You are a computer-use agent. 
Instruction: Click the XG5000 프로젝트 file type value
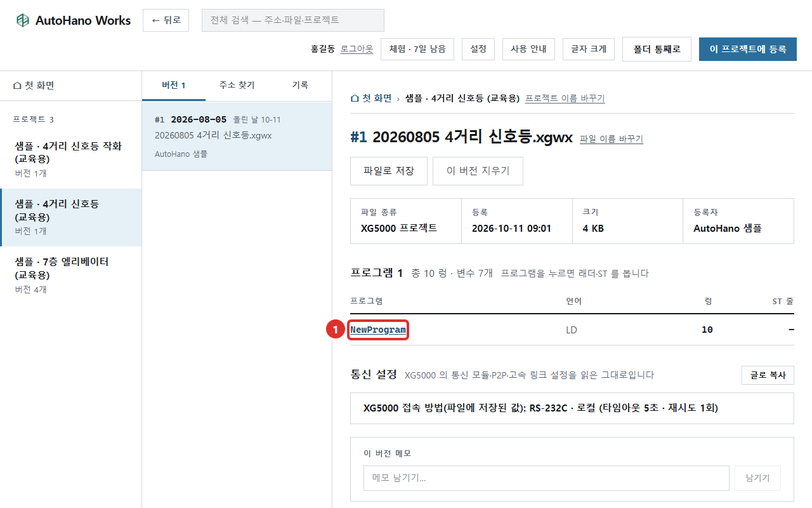pos(399,228)
